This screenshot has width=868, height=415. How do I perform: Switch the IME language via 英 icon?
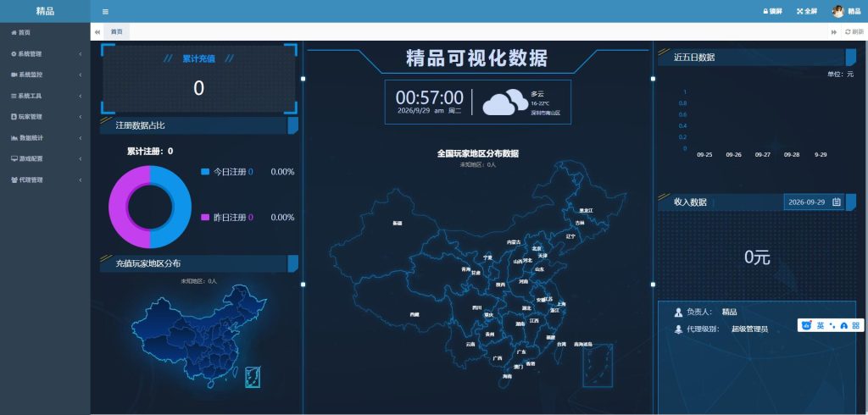pos(821,325)
